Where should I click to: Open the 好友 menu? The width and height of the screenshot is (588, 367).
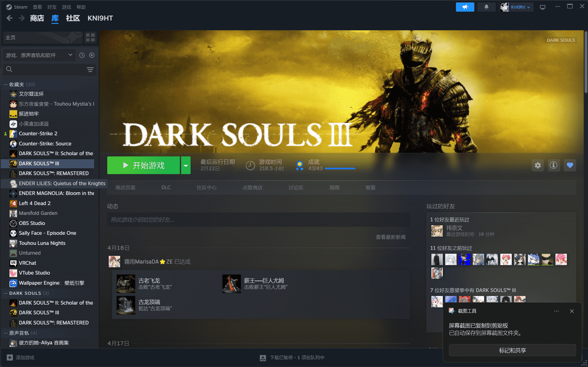point(52,7)
